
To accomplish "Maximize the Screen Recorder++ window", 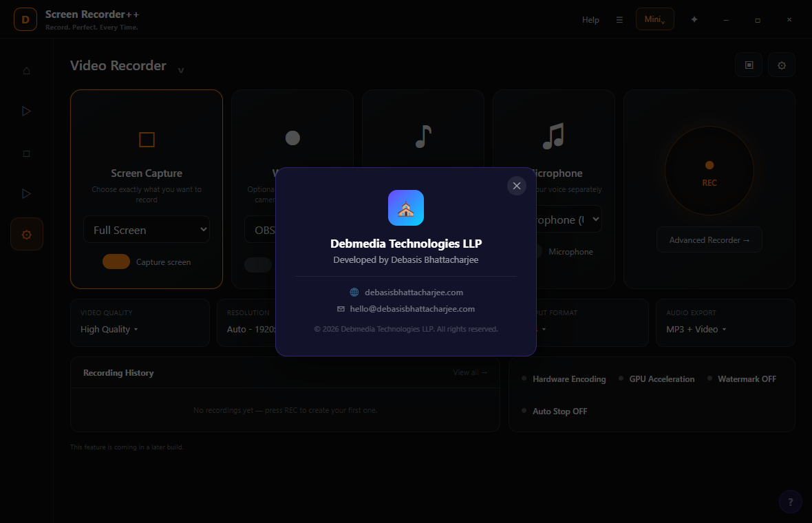I will [758, 20].
